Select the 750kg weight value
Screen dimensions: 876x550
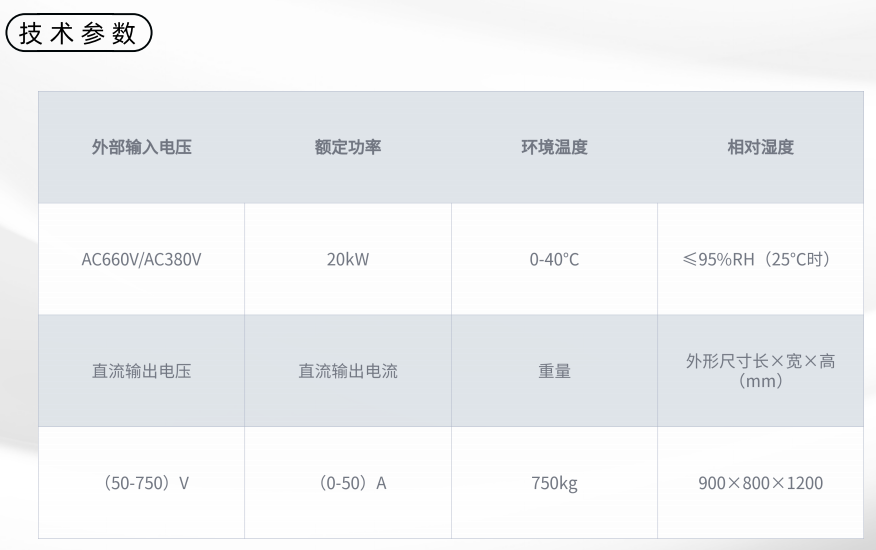pyautogui.click(x=554, y=483)
